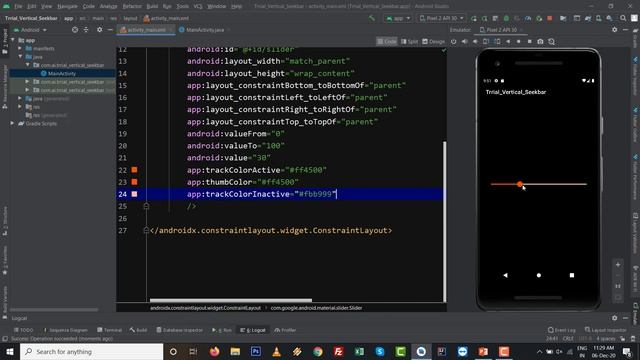This screenshot has width=640, height=360.
Task: Collapse all in Project panel
Action: point(86,30)
